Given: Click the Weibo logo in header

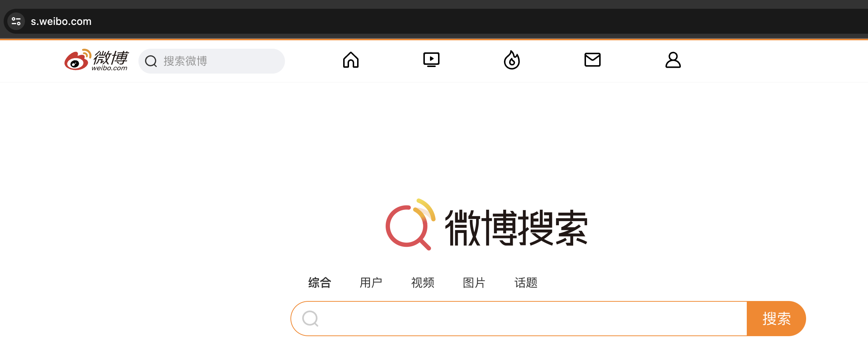Looking at the screenshot, I should click(x=96, y=60).
